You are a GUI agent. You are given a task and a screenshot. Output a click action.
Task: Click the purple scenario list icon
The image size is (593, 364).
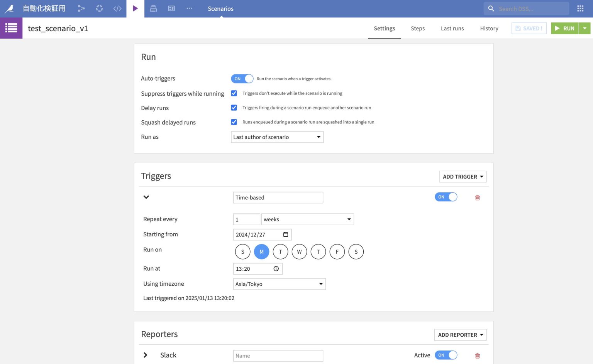point(11,28)
